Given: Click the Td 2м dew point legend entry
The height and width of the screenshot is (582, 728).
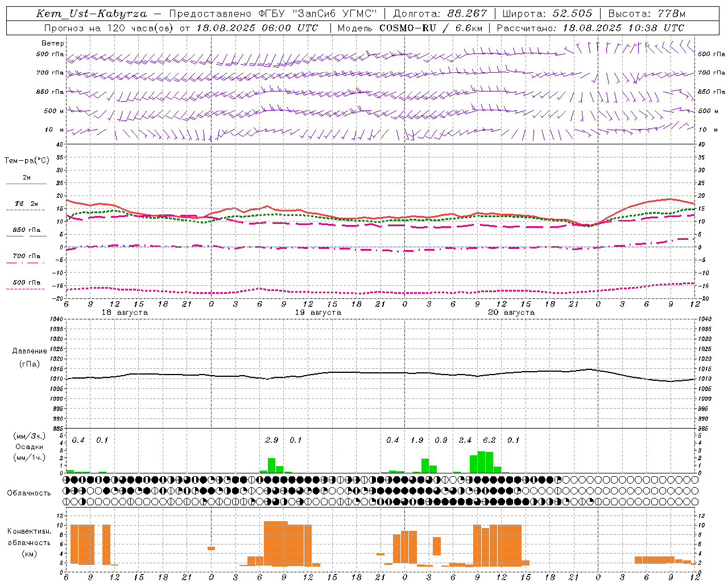Looking at the screenshot, I should pyautogui.click(x=26, y=203).
